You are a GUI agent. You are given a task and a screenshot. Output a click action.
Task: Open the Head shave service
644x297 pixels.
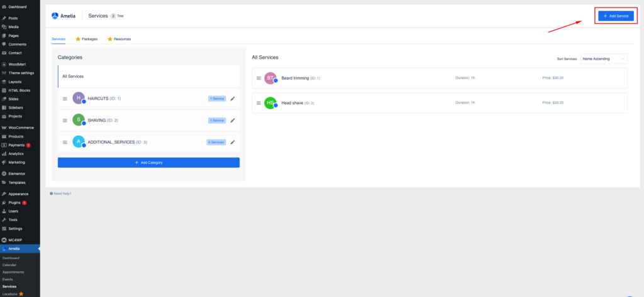440,103
